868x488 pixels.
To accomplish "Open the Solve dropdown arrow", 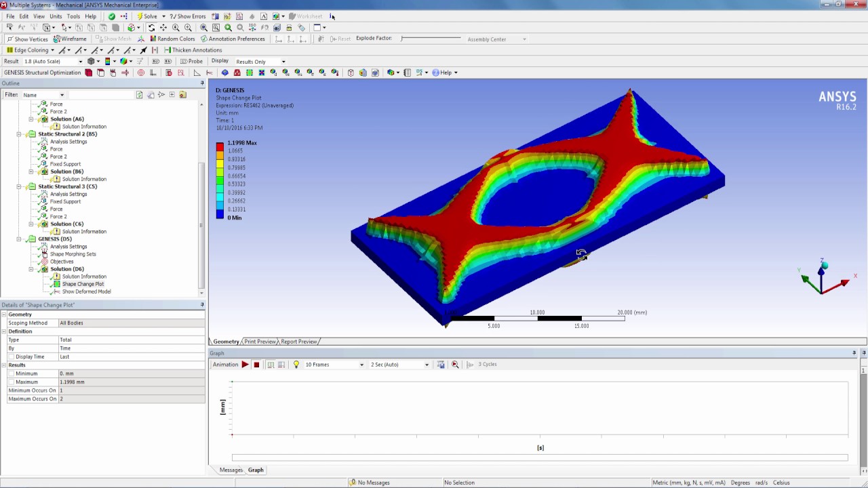I will (x=163, y=16).
